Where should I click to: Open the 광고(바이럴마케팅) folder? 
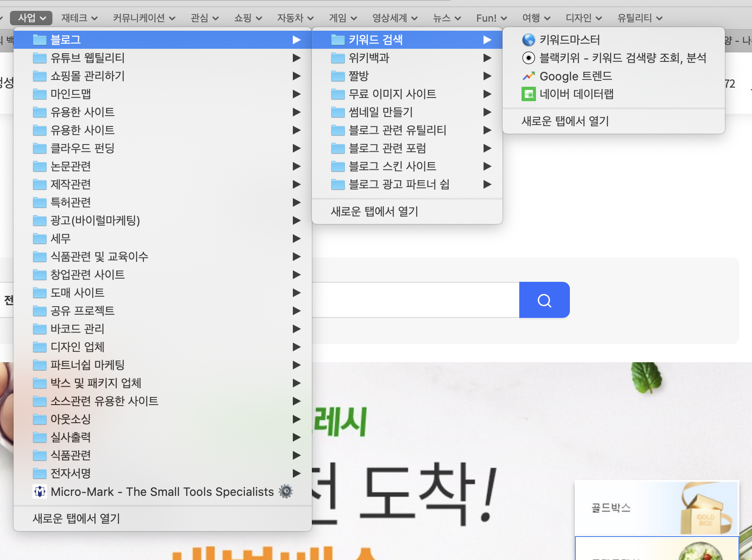click(x=163, y=220)
